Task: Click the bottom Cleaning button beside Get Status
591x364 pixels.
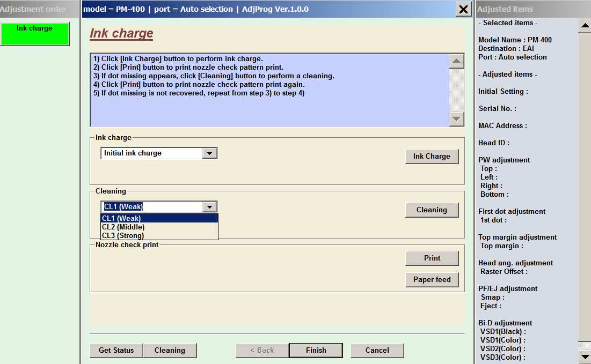Action: 170,351
